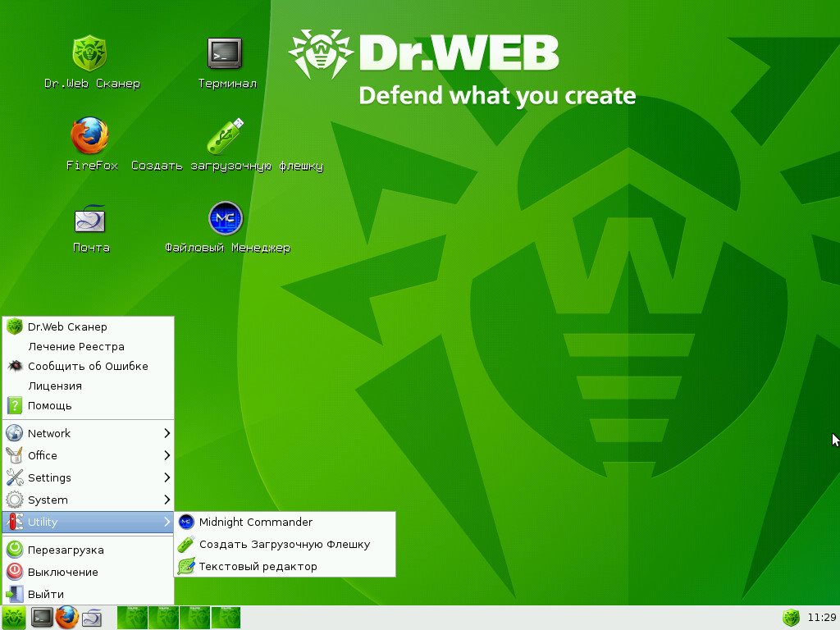Expand the Settings submenu

pyautogui.click(x=89, y=477)
